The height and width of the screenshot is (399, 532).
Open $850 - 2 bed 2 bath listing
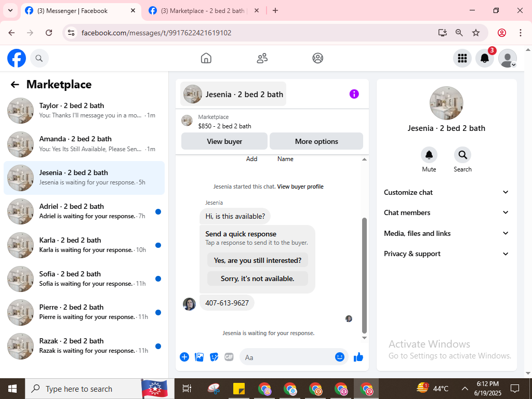tap(224, 126)
